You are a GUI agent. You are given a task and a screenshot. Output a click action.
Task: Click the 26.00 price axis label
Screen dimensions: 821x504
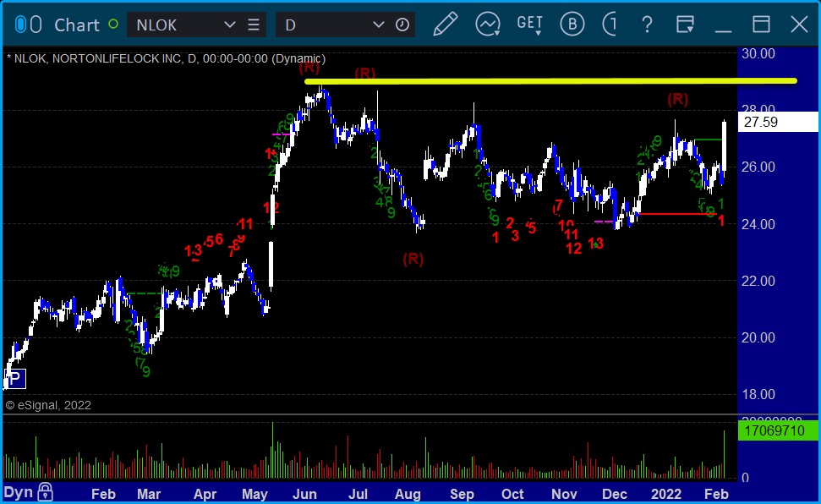coord(758,167)
